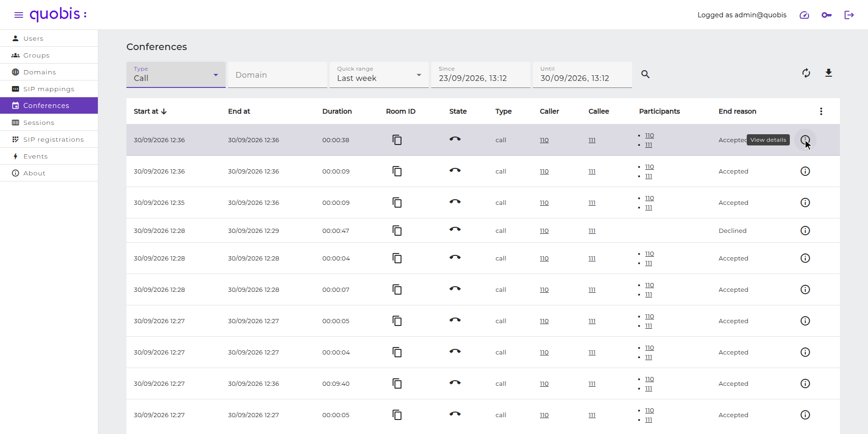This screenshot has height=434, width=868.
Task: Go to Users in the sidebar
Action: point(49,38)
